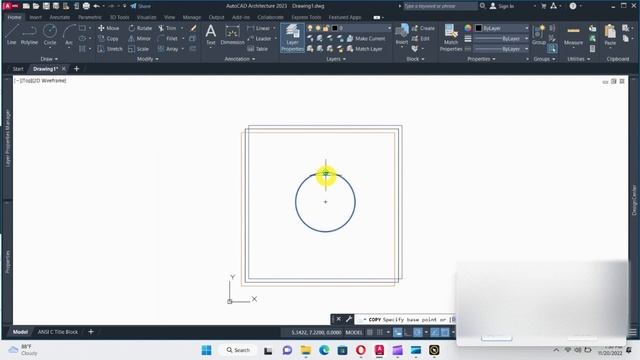
Task: Toggle polar tracking in status bar
Action: click(x=418, y=332)
